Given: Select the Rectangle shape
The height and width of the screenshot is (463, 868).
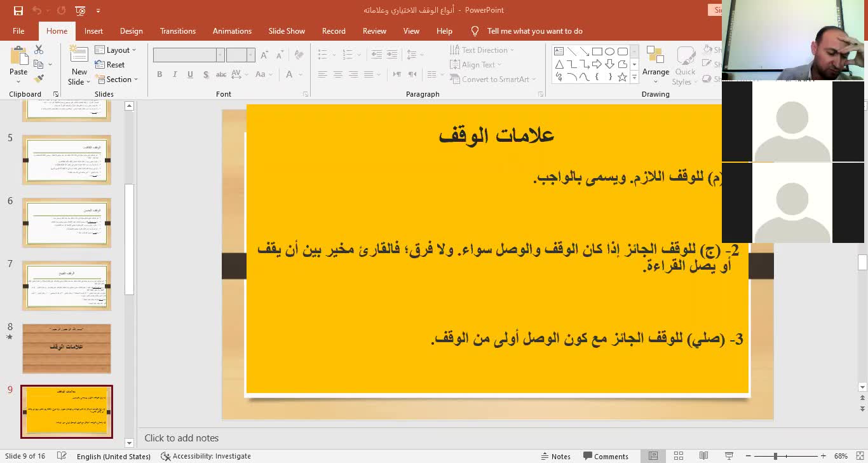Looking at the screenshot, I should click(597, 52).
